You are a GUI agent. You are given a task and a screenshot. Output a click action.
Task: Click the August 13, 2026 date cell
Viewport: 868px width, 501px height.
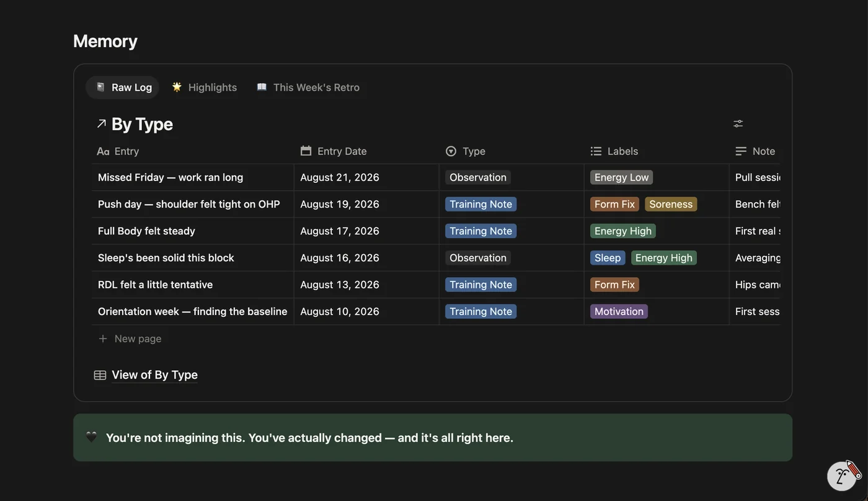[366, 285]
